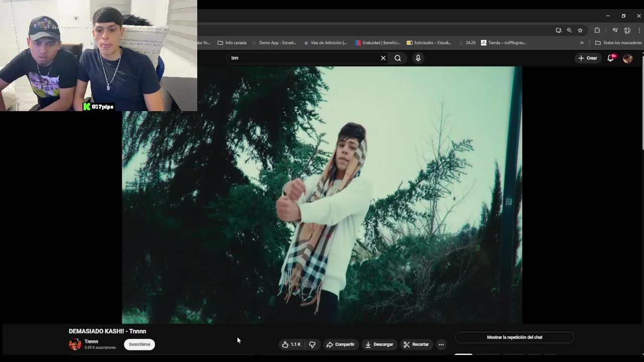Restore down the Chrome window
The height and width of the screenshot is (362, 644).
623,16
